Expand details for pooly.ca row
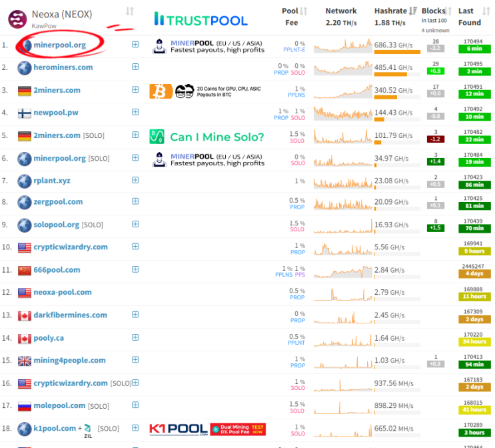495x448 pixels. [135, 337]
